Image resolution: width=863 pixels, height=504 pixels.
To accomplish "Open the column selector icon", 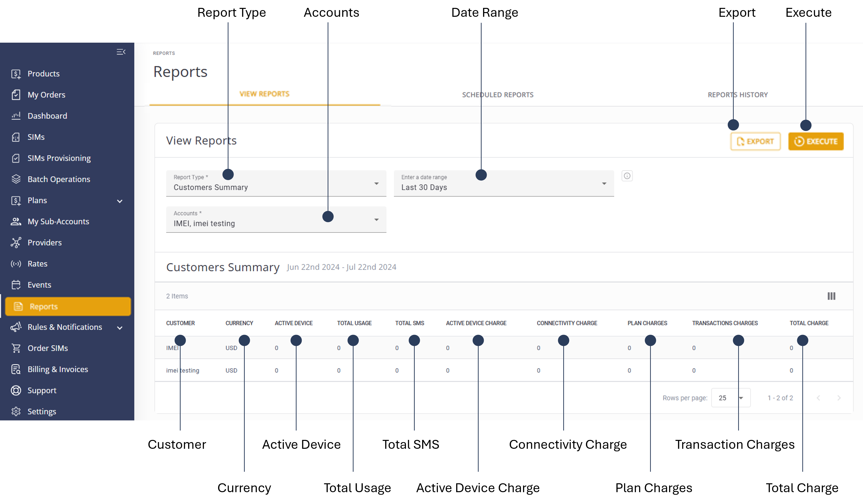I will tap(831, 296).
